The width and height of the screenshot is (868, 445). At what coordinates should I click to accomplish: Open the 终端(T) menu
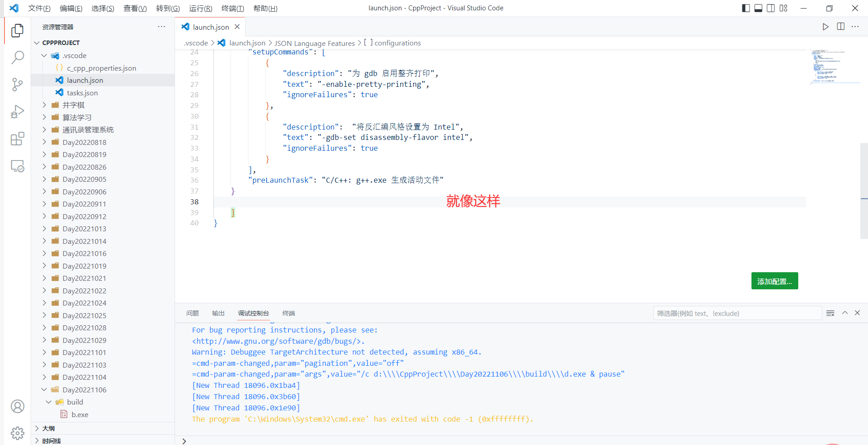(233, 8)
